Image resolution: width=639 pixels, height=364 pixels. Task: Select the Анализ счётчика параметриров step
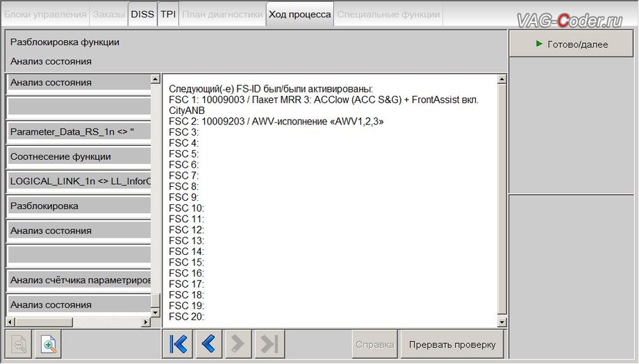(x=79, y=280)
